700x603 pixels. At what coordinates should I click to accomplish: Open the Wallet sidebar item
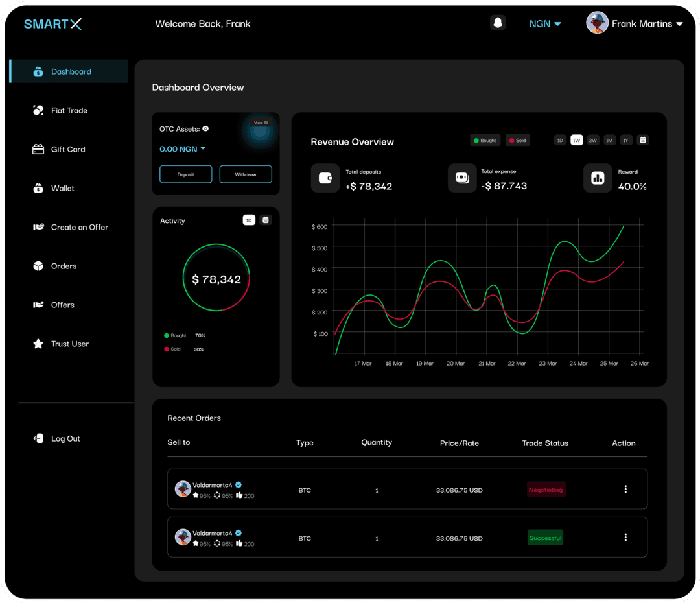click(62, 189)
